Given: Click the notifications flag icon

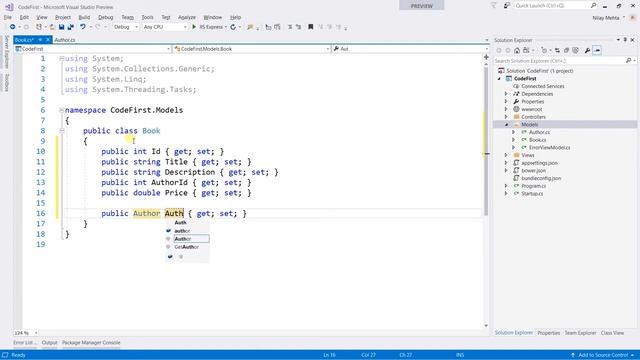Looking at the screenshot, I should click(x=493, y=5).
